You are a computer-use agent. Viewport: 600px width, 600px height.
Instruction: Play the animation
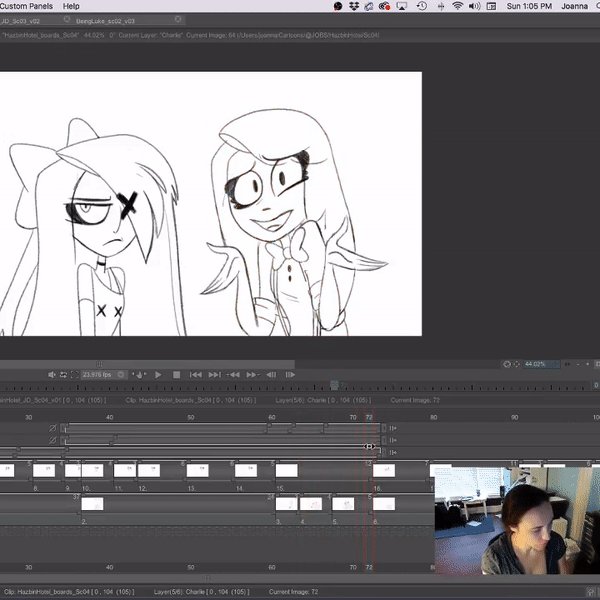pyautogui.click(x=158, y=375)
